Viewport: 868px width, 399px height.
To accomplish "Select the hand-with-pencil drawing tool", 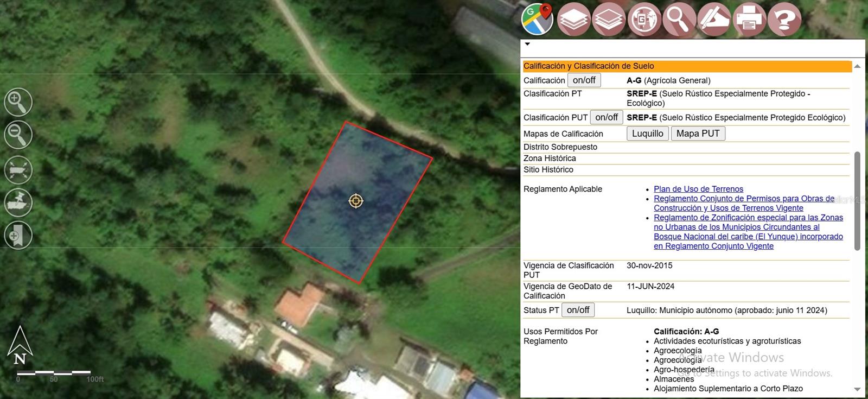I will 714,20.
